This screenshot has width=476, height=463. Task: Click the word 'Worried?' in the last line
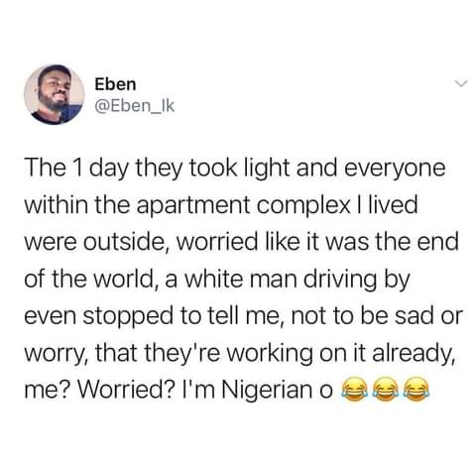click(x=126, y=390)
